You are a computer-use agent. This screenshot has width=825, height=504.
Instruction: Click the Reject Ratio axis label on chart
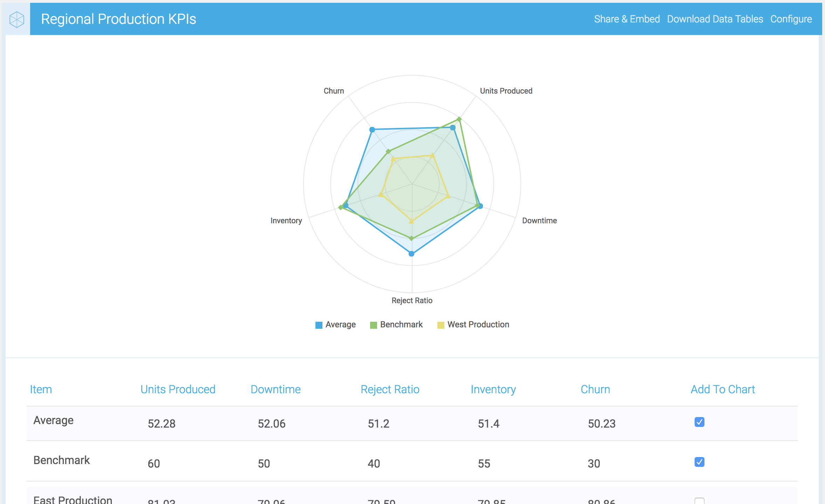point(412,300)
